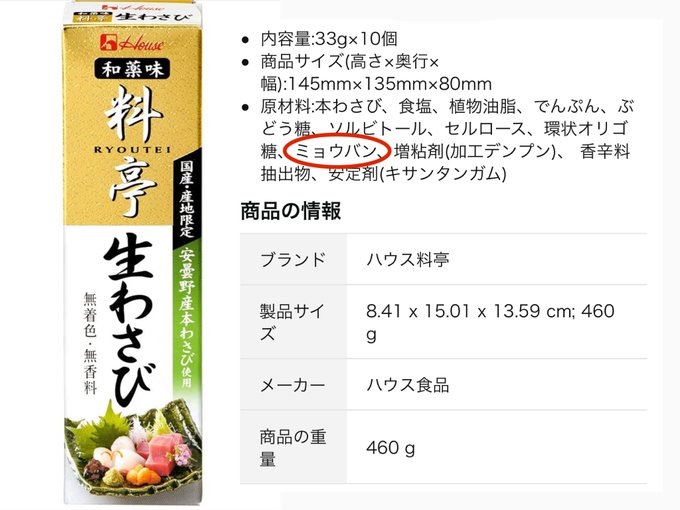680x510 pixels.
Task: Click the ハウス料亭 brand value
Action: tap(408, 259)
